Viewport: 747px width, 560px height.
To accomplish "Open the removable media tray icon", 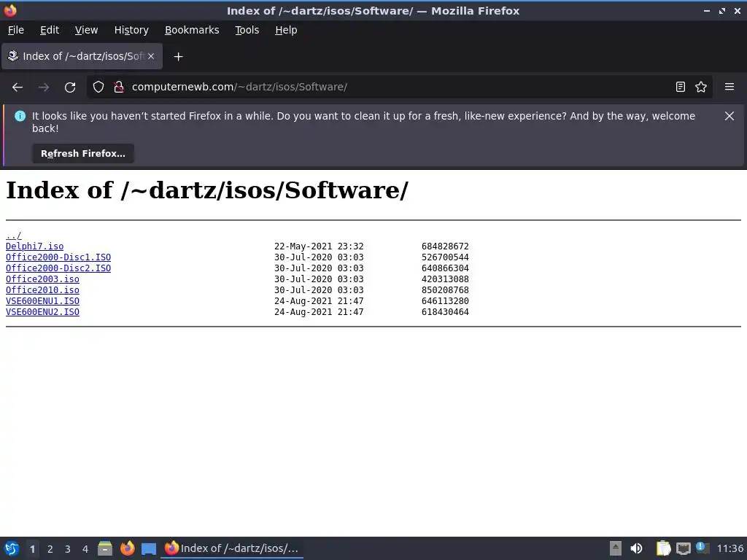I will pos(616,548).
